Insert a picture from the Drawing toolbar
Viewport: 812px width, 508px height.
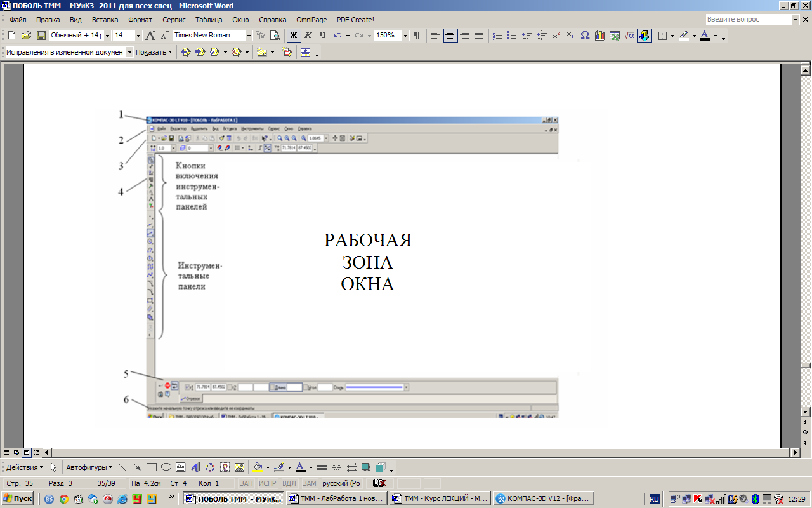coord(239,467)
